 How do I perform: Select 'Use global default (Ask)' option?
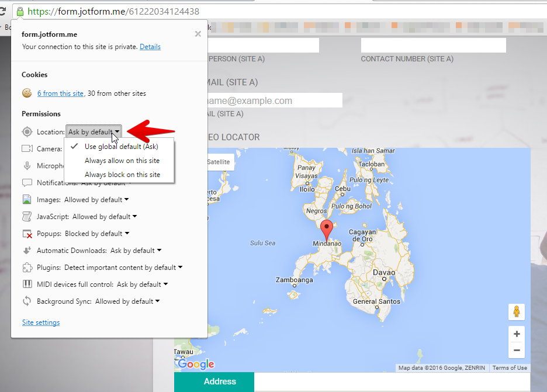[121, 147]
